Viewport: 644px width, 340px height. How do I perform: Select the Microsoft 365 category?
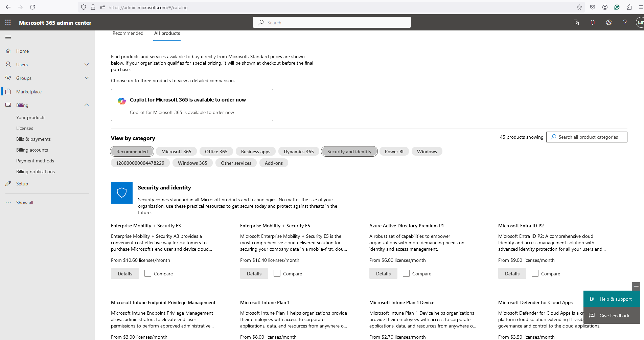tap(176, 152)
